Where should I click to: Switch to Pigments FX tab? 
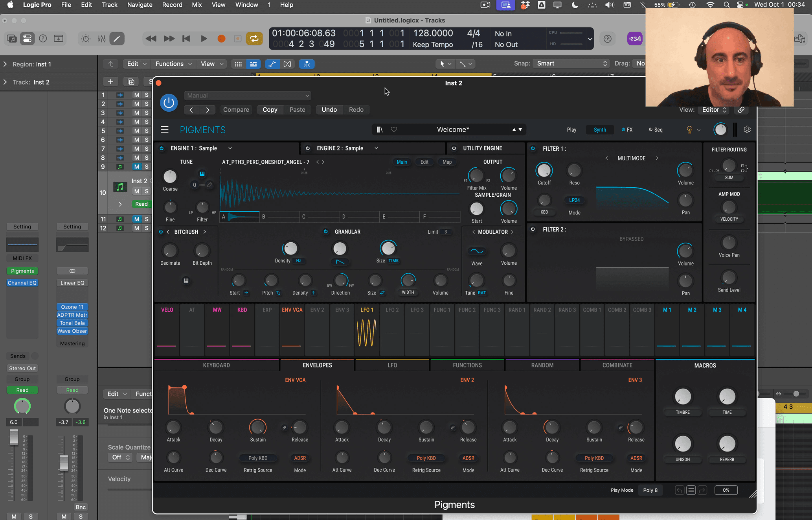click(627, 130)
